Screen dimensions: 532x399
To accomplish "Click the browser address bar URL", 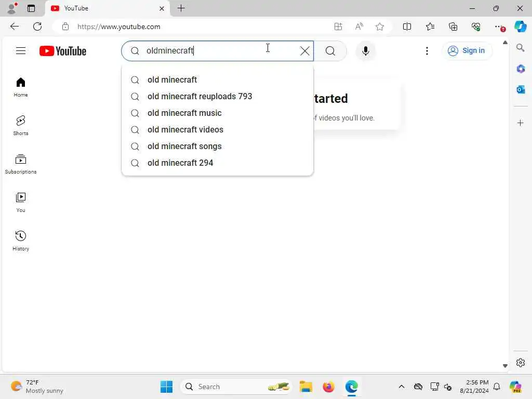I will pos(119,27).
